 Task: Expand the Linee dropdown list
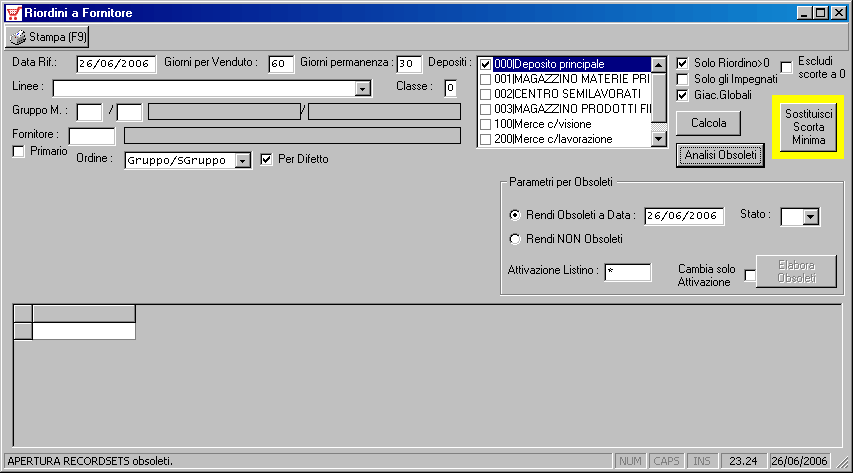363,89
